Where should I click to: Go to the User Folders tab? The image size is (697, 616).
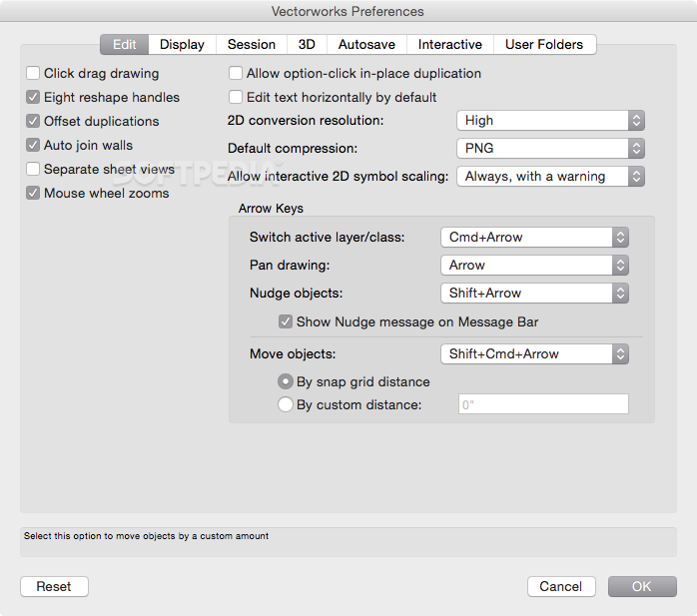544,45
